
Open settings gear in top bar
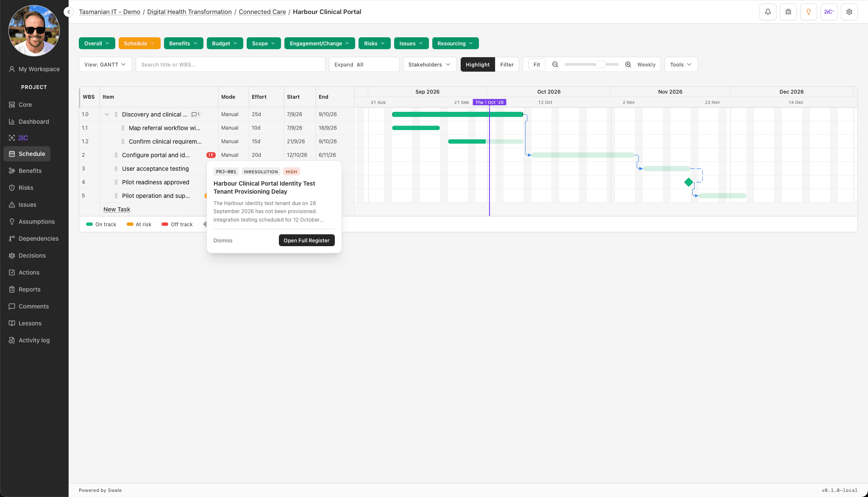click(849, 12)
